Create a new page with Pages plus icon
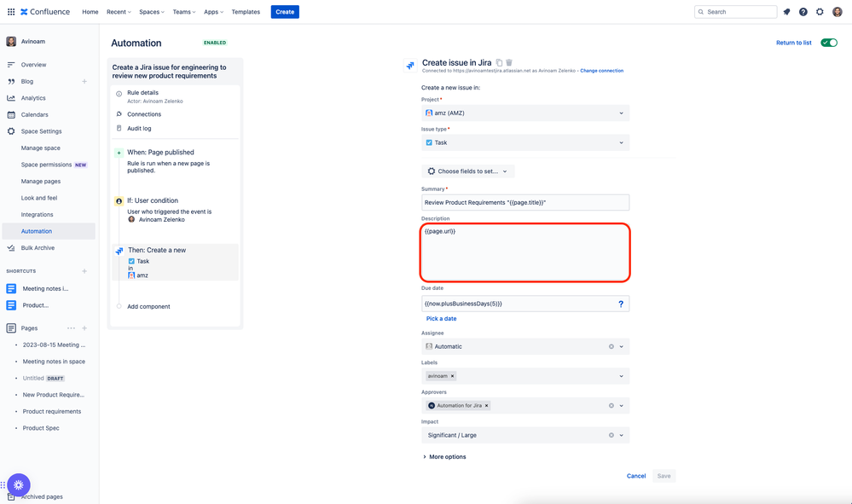 [x=84, y=328]
